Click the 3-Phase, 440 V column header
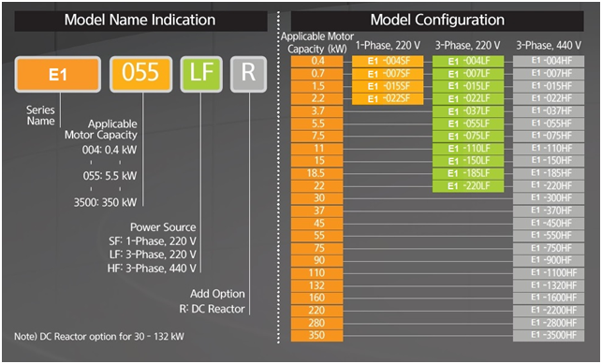602x364 pixels. 549,46
